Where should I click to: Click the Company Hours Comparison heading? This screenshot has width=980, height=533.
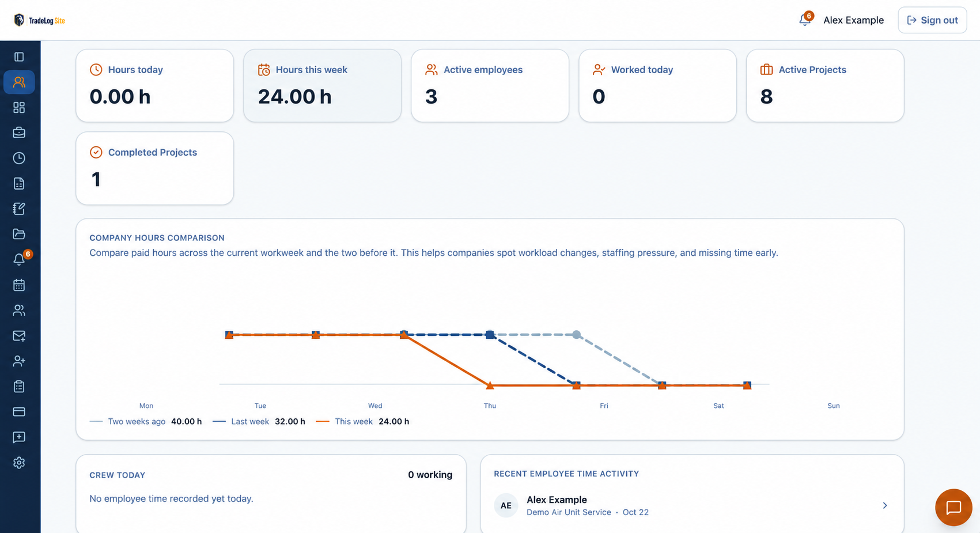(157, 237)
